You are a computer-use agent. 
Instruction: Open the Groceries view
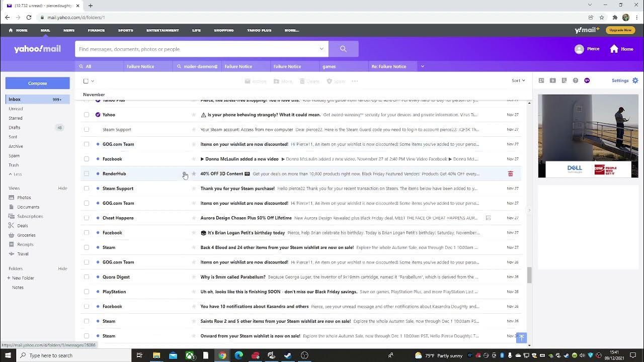26,235
